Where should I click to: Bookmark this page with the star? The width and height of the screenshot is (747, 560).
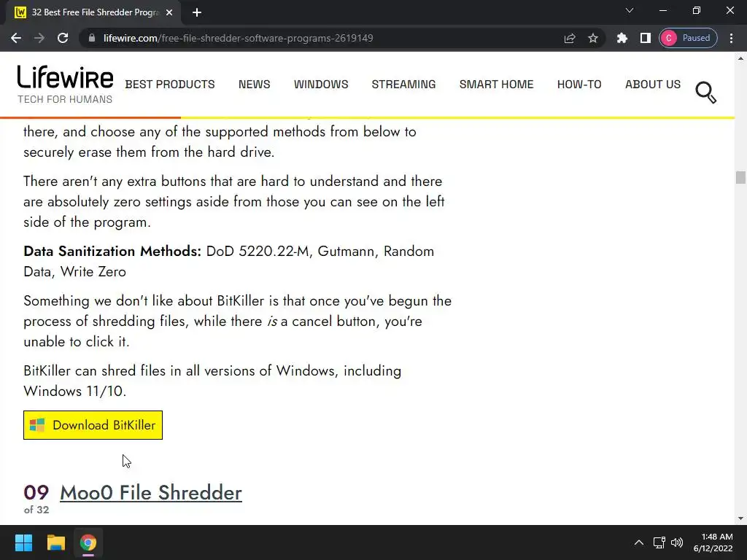click(592, 38)
